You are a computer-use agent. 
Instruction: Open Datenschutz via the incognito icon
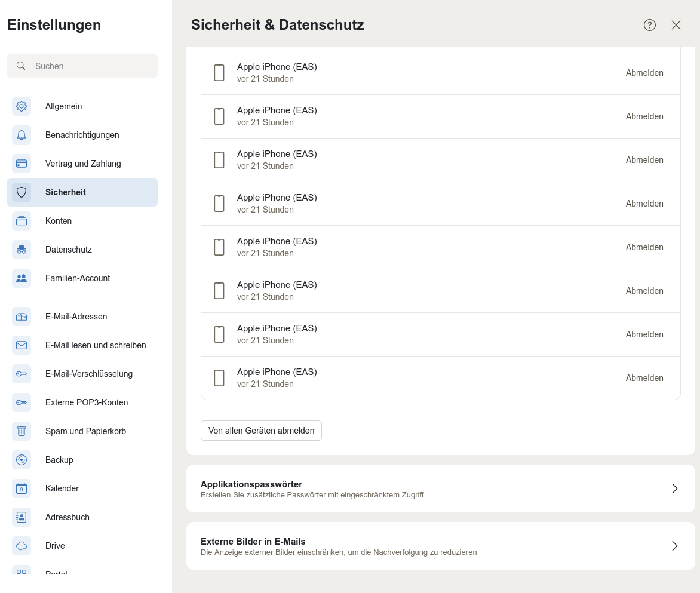[22, 250]
